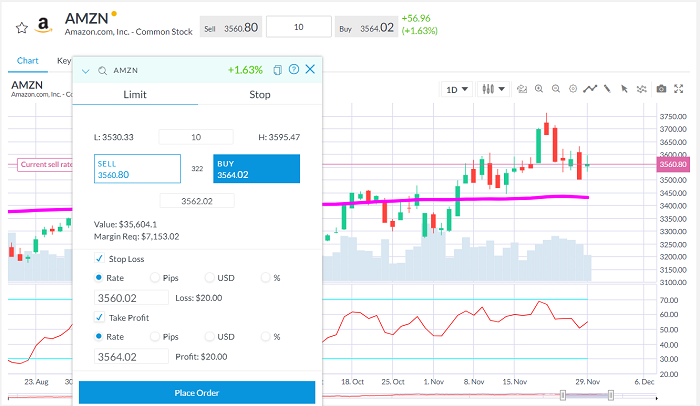Click the Place Order button
This screenshot has height=406, width=700.
[196, 393]
